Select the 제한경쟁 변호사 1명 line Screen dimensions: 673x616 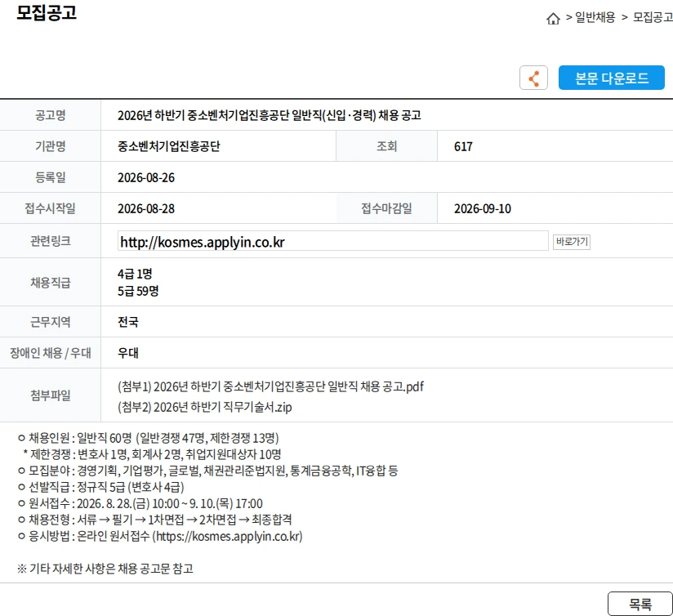pyautogui.click(x=153, y=454)
